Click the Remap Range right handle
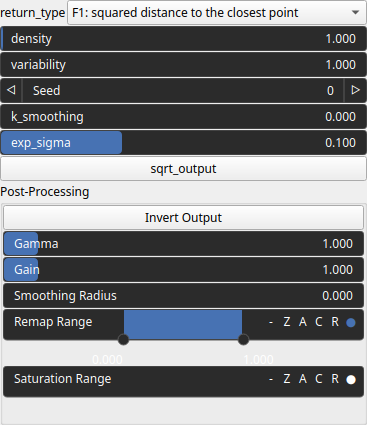 point(244,340)
